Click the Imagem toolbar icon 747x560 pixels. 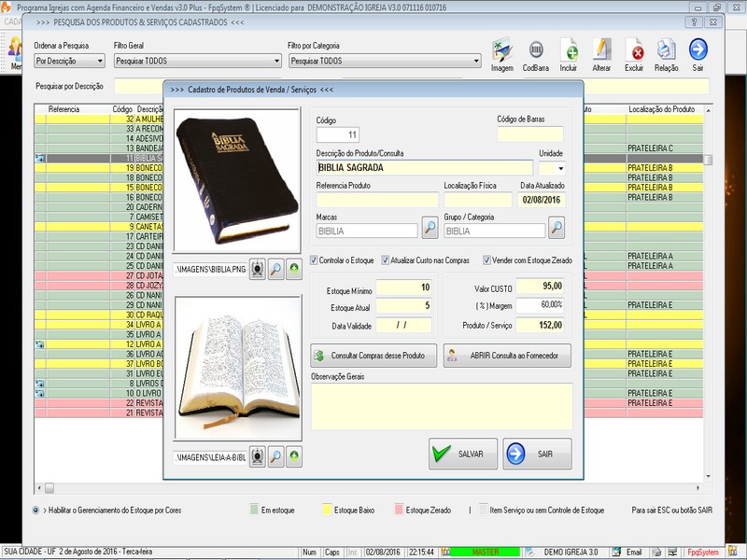pos(501,51)
